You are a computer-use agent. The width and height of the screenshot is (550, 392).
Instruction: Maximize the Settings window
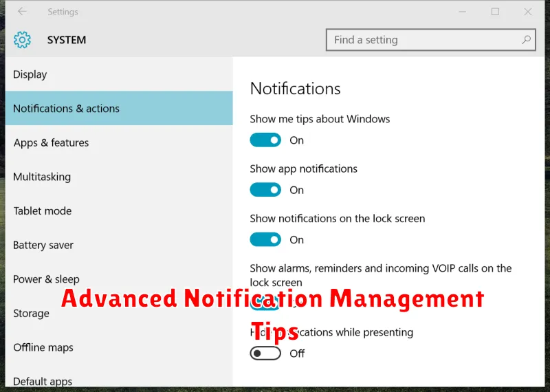pos(495,12)
